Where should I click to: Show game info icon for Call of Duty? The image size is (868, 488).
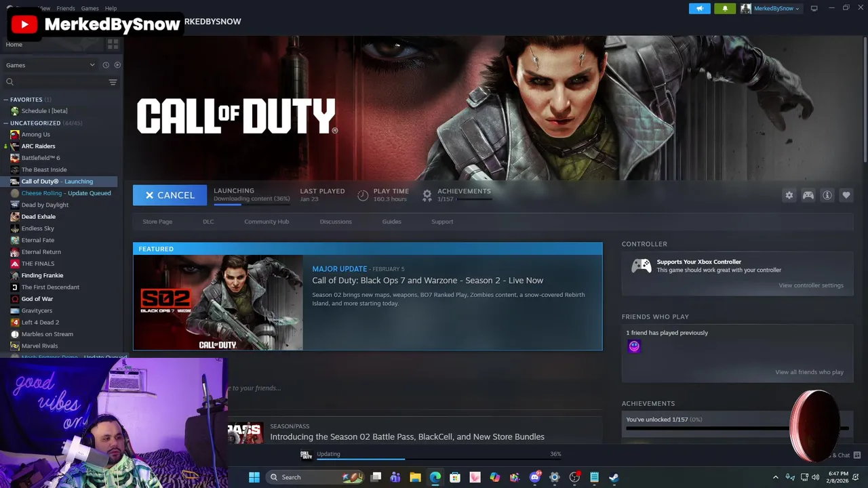click(827, 195)
